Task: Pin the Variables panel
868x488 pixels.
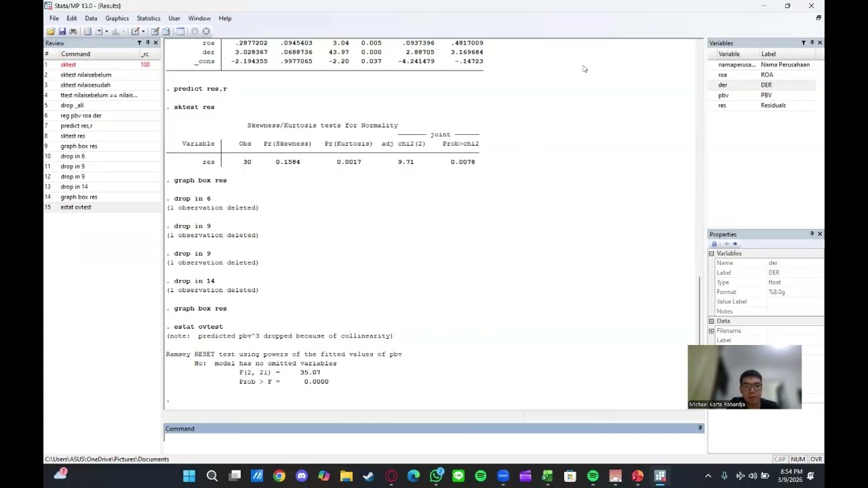Action: coord(812,43)
